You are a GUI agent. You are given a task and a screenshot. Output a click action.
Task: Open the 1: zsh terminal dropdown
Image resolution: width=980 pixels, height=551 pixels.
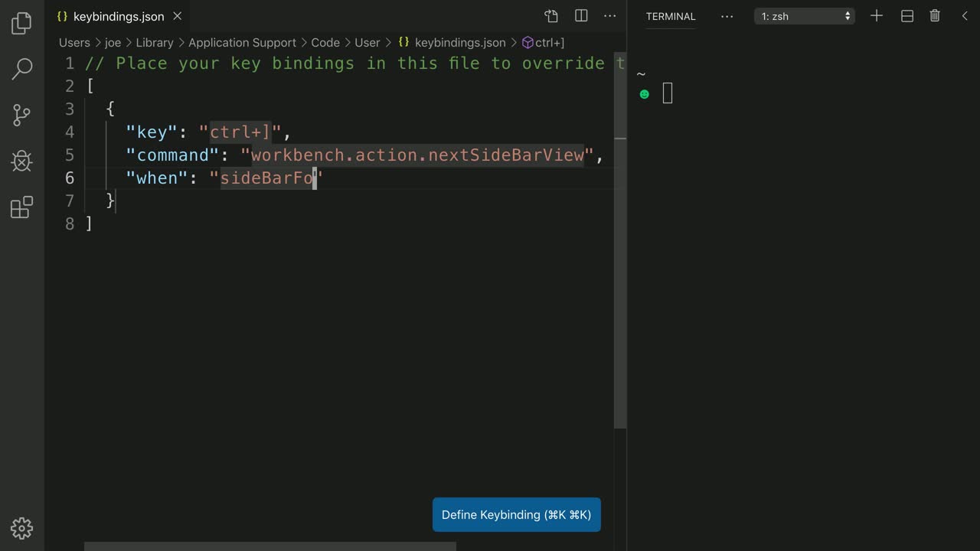coord(805,16)
